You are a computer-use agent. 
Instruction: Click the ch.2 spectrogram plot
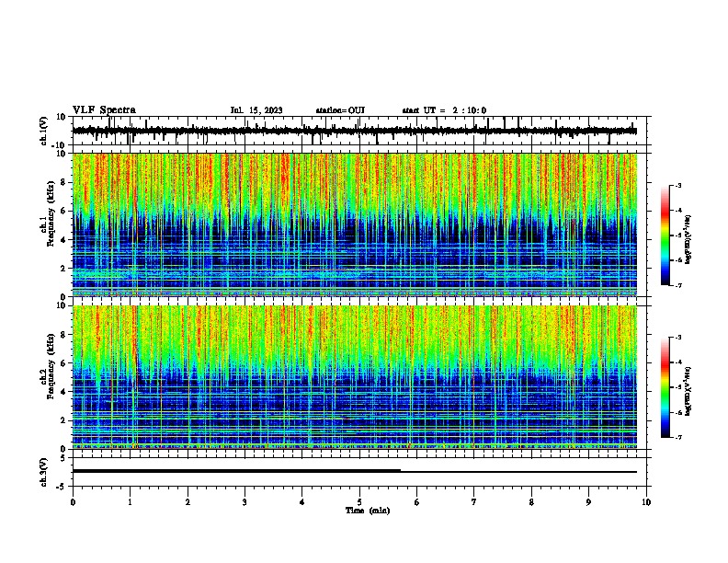(354, 377)
